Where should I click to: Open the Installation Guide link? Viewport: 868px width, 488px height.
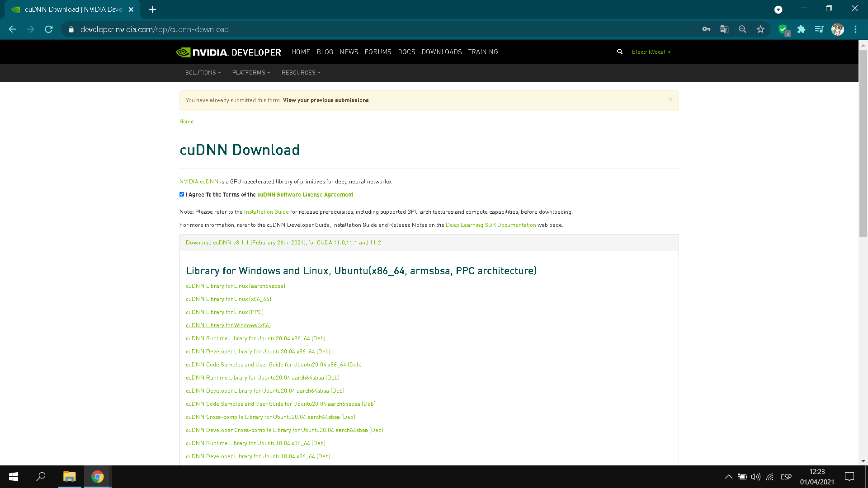click(x=266, y=212)
